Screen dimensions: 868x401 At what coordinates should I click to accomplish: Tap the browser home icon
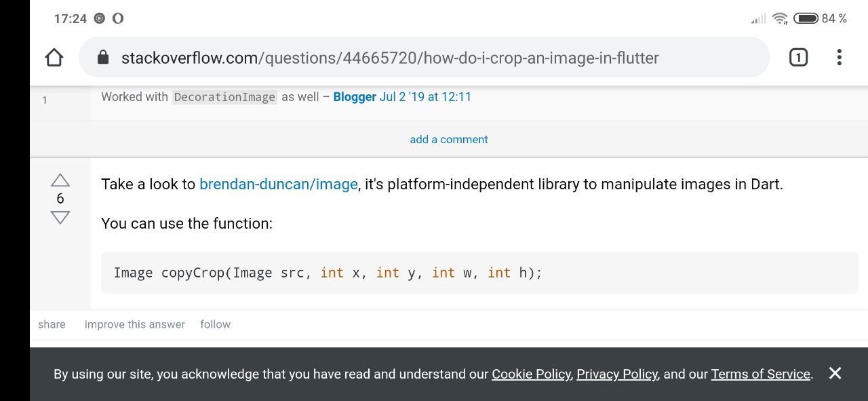(54, 58)
